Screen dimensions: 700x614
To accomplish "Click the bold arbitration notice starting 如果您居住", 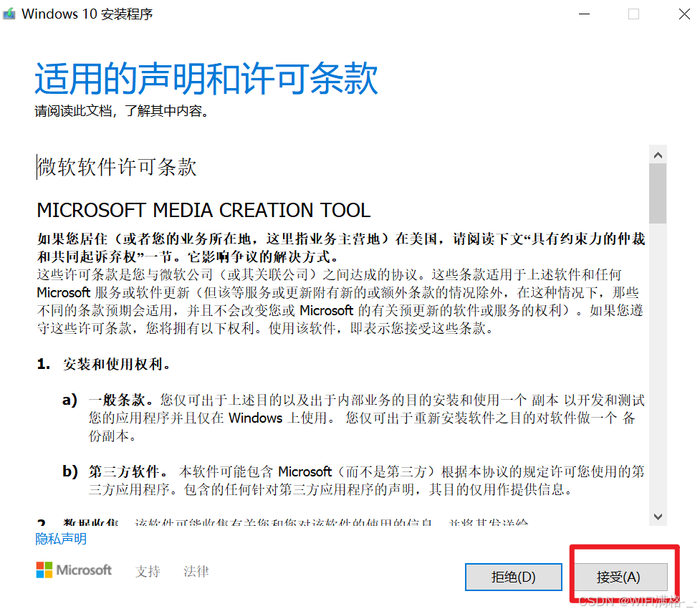I will tap(341, 248).
